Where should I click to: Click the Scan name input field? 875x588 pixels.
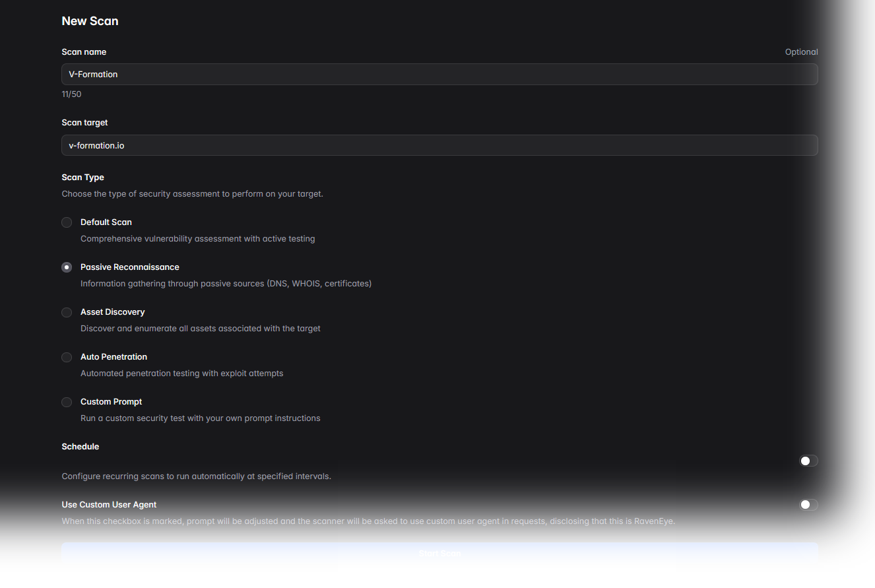[439, 75]
